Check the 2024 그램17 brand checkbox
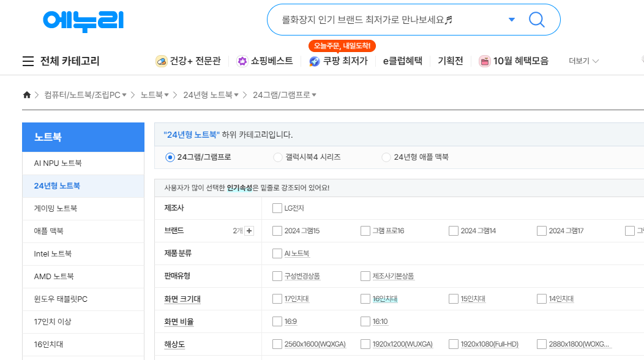Image resolution: width=644 pixels, height=360 pixels. 542,231
